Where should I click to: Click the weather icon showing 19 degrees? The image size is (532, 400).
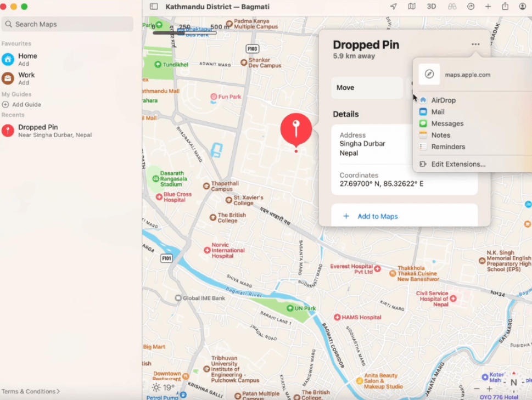[x=158, y=386]
